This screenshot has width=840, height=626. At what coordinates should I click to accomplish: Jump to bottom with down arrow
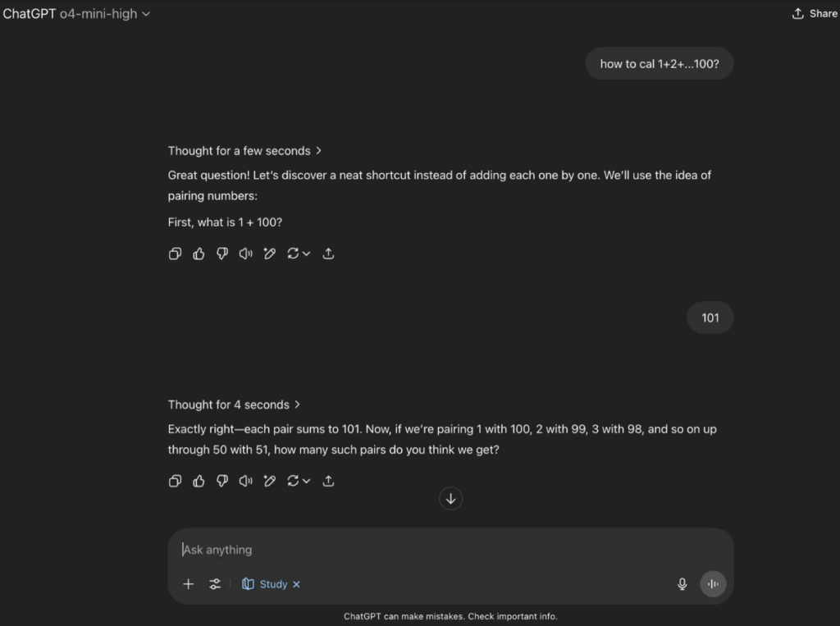pos(450,499)
